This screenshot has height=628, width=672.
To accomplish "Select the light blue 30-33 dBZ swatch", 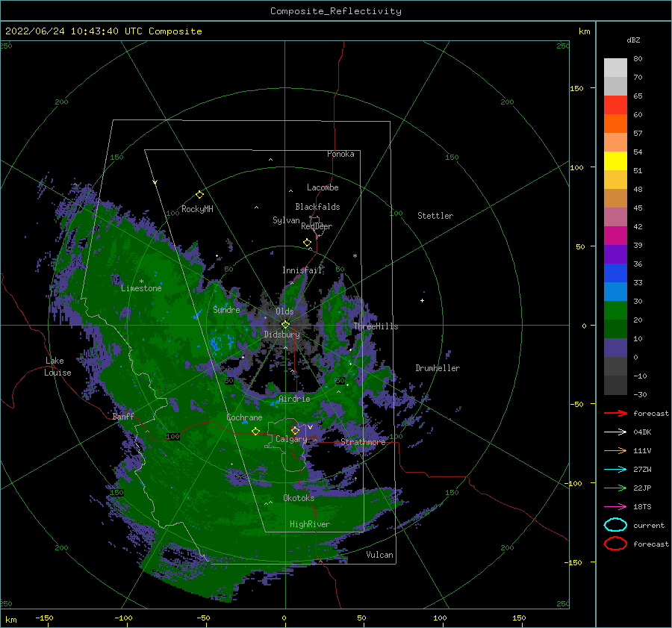I will 615,292.
